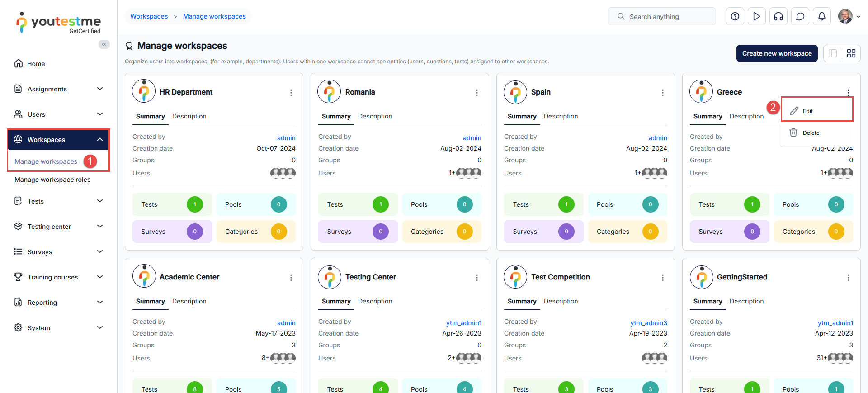The width and height of the screenshot is (868, 393).
Task: Click Create new workspace button
Action: pos(777,53)
